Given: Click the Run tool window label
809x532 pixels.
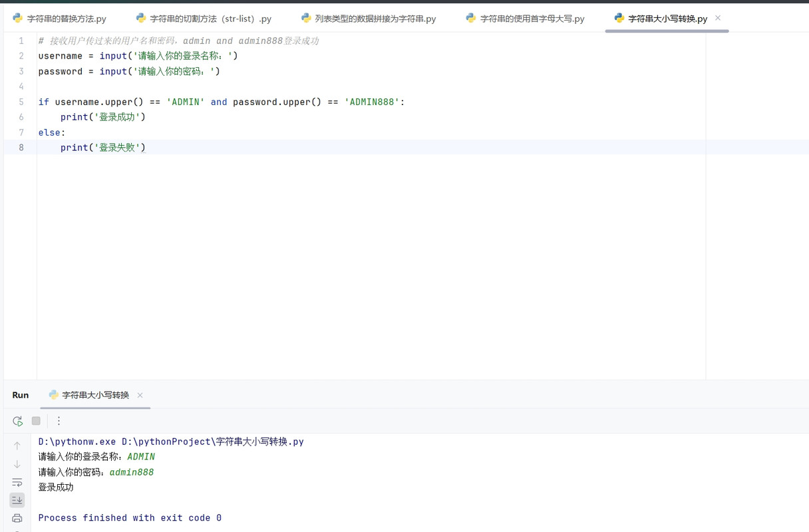Looking at the screenshot, I should click(21, 395).
